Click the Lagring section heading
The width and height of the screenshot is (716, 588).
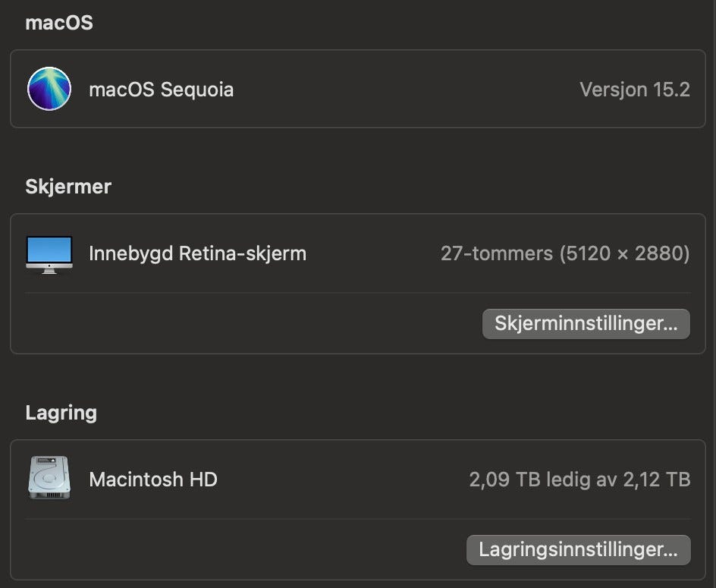point(61,413)
